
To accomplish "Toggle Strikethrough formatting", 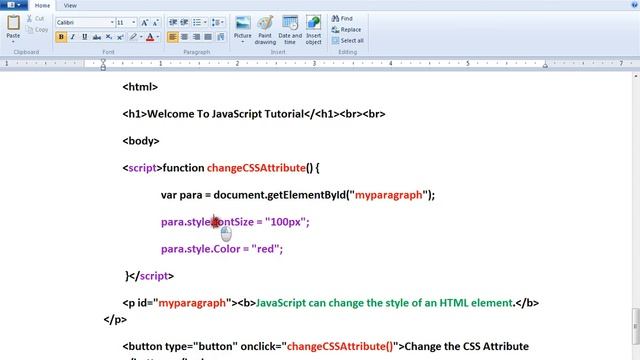I will [97, 37].
